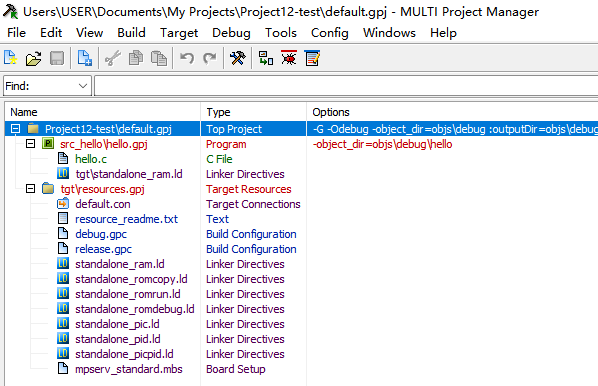Open the Find dropdown arrow
The image size is (598, 386).
83,86
